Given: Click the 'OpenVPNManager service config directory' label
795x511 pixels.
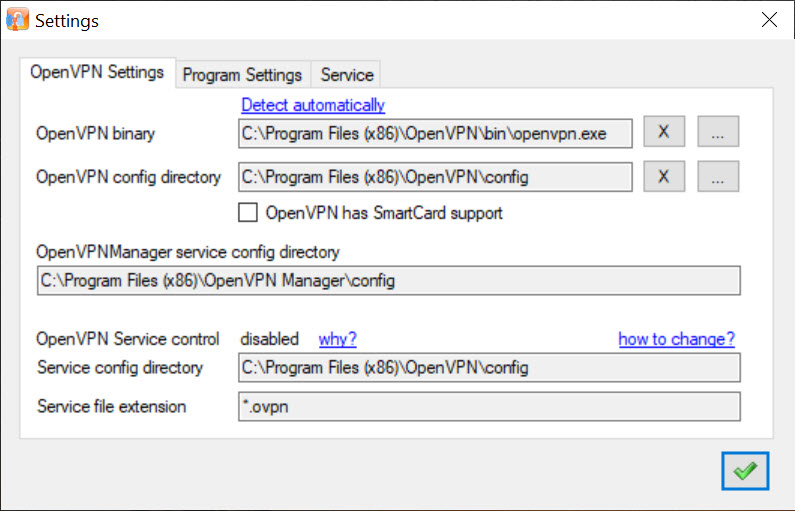Looking at the screenshot, I should (188, 252).
